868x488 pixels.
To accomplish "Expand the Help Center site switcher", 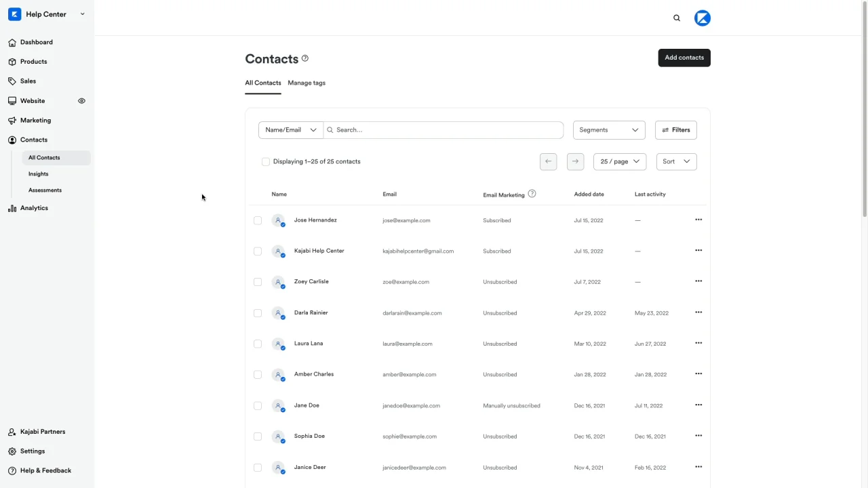I will (x=83, y=14).
